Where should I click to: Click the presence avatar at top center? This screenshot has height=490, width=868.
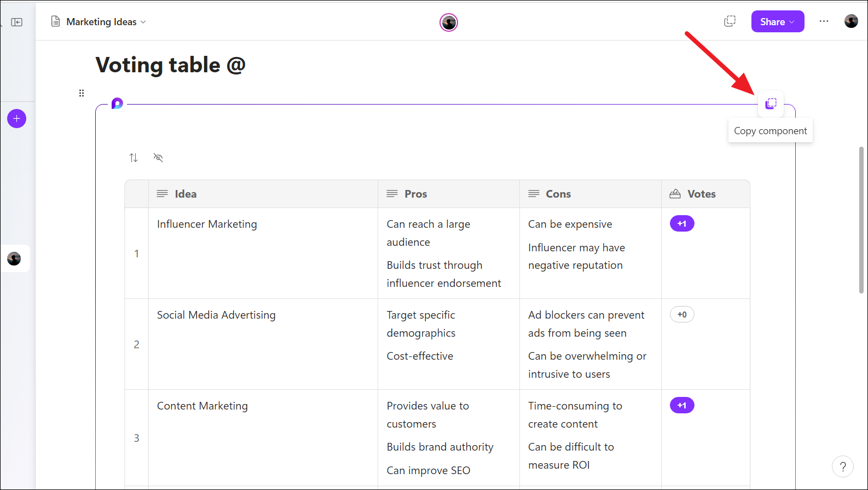tap(449, 22)
